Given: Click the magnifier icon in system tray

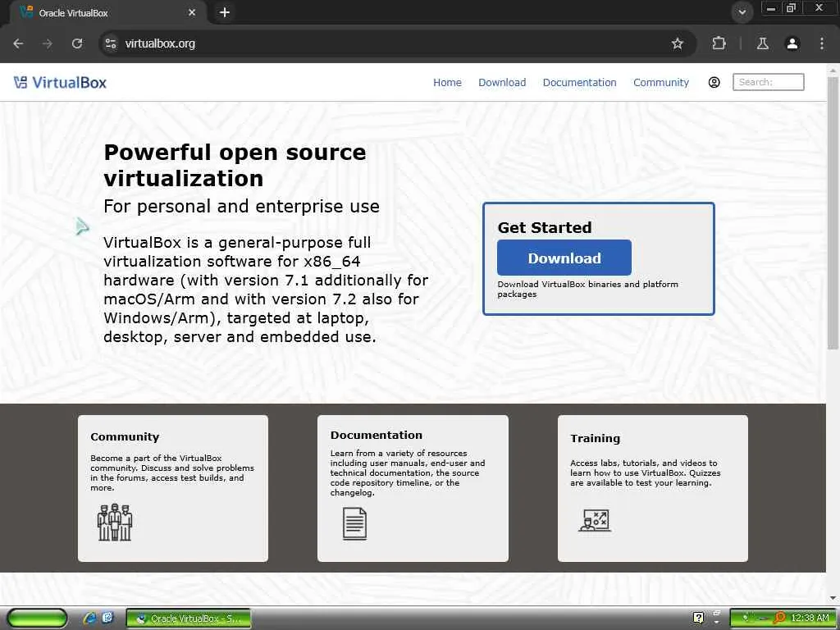Looking at the screenshot, I should pyautogui.click(x=779, y=618).
